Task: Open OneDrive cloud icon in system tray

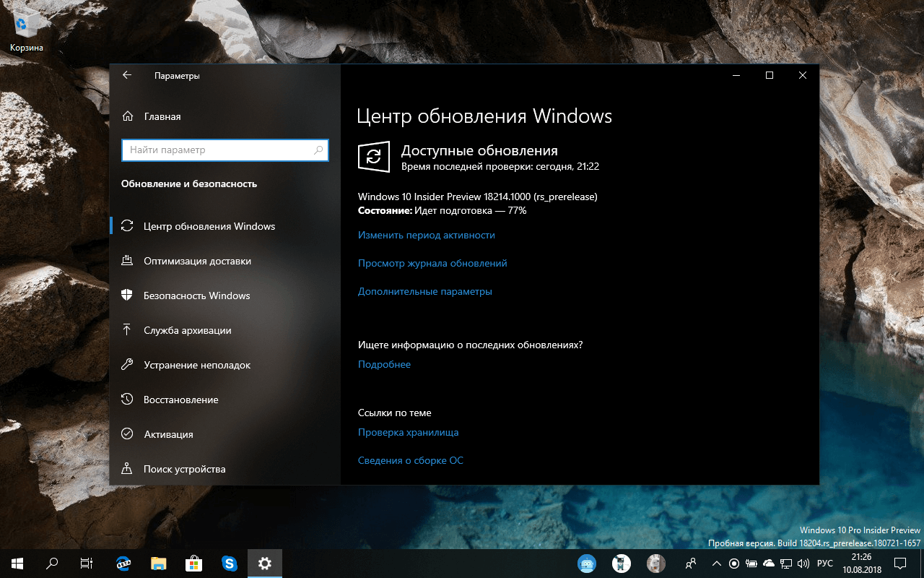Action: (768, 564)
